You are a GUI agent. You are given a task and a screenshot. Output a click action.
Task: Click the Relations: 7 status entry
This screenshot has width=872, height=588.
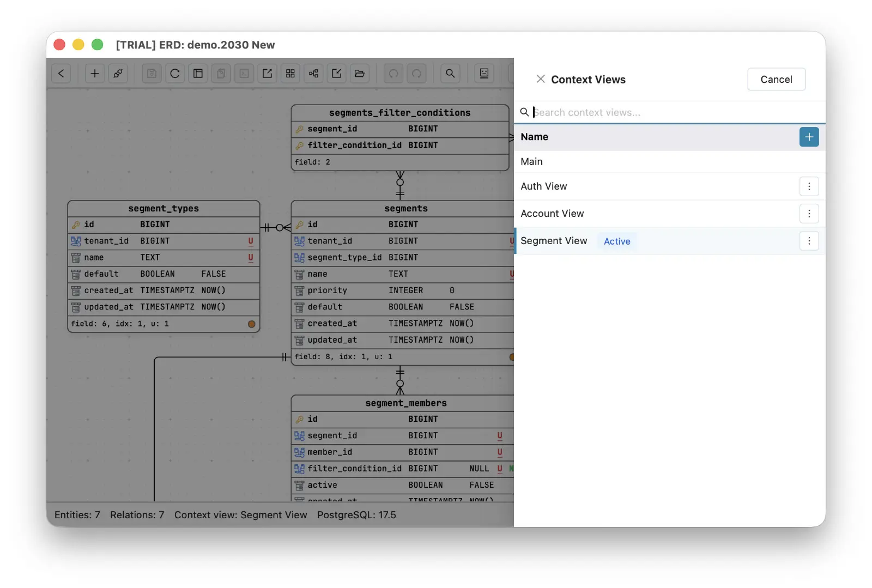[137, 515]
